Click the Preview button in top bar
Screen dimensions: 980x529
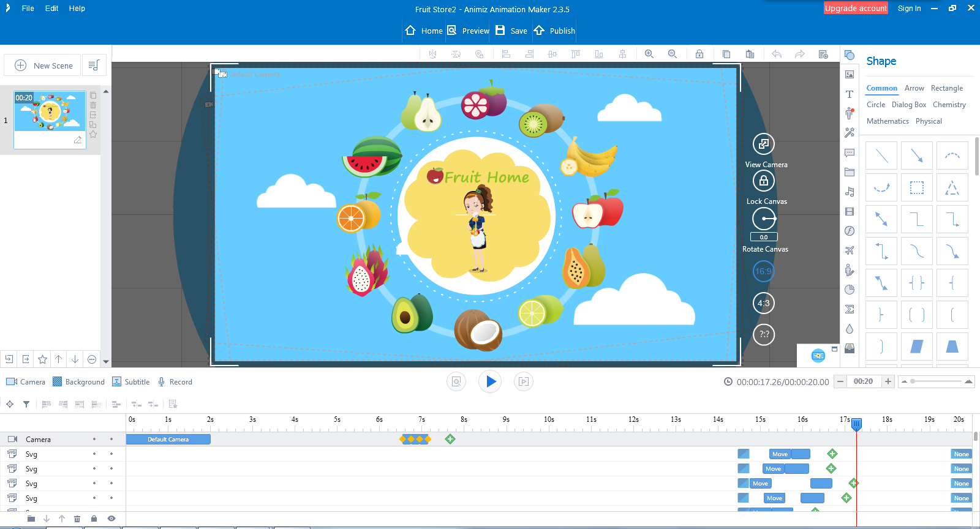(x=468, y=31)
